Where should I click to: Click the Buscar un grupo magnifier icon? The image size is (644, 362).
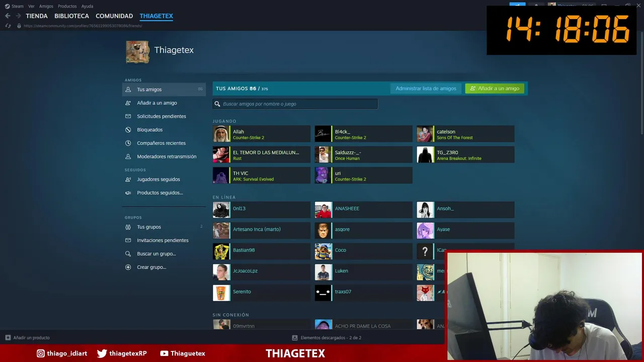[x=128, y=254]
